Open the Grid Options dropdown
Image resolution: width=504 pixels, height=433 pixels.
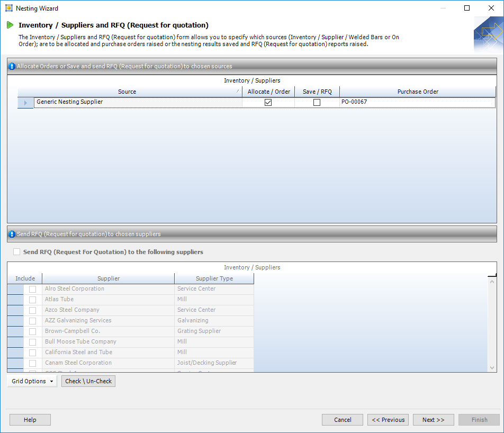pyautogui.click(x=32, y=381)
